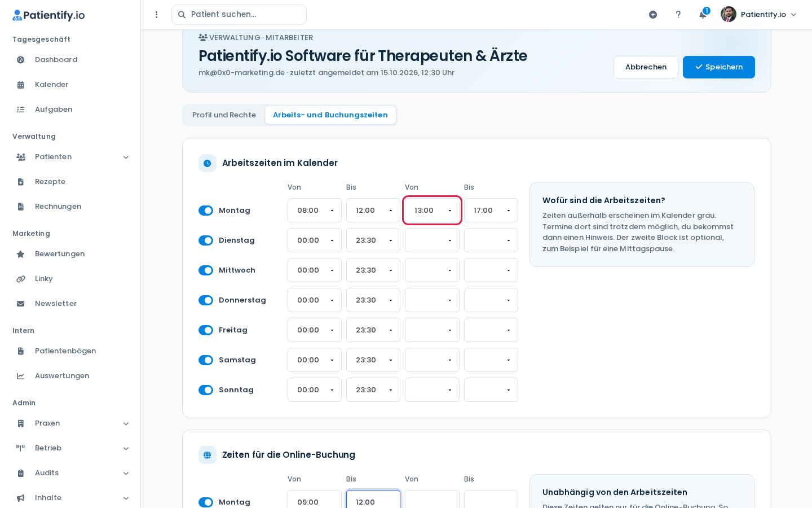Click the Newsletter envelope icon

click(21, 304)
